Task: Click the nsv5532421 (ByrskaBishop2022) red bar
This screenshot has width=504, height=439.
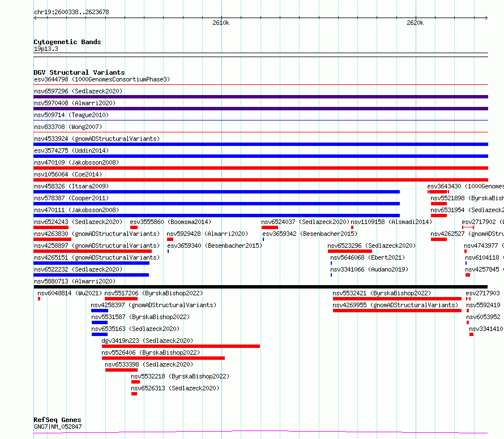Action: [x=398, y=299]
